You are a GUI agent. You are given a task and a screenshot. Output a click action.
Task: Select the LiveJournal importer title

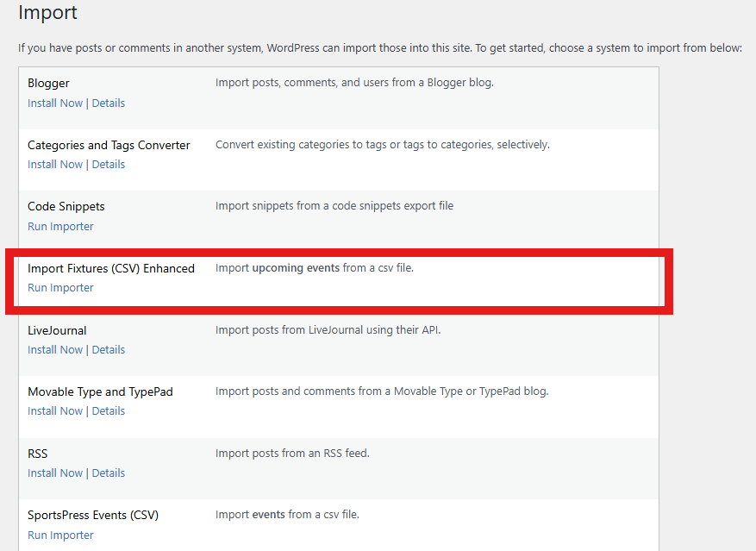56,330
